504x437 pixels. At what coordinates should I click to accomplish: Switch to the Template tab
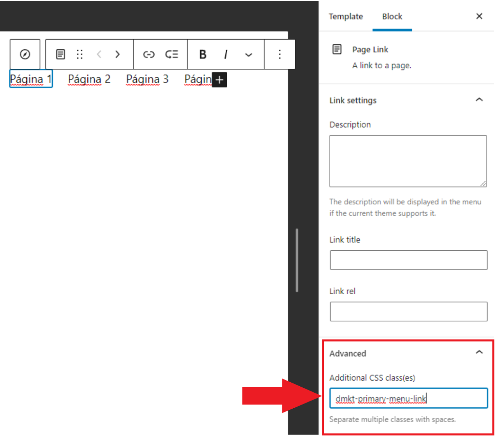[x=346, y=16]
